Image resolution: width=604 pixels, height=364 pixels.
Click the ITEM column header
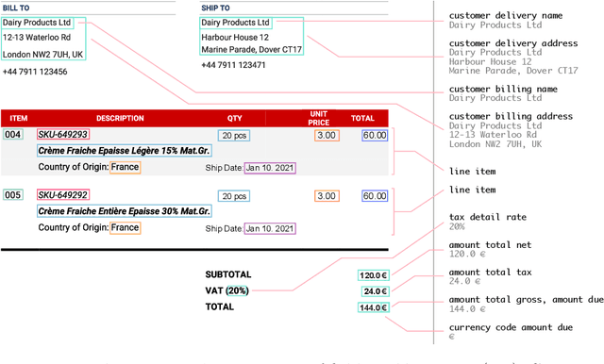tap(19, 119)
